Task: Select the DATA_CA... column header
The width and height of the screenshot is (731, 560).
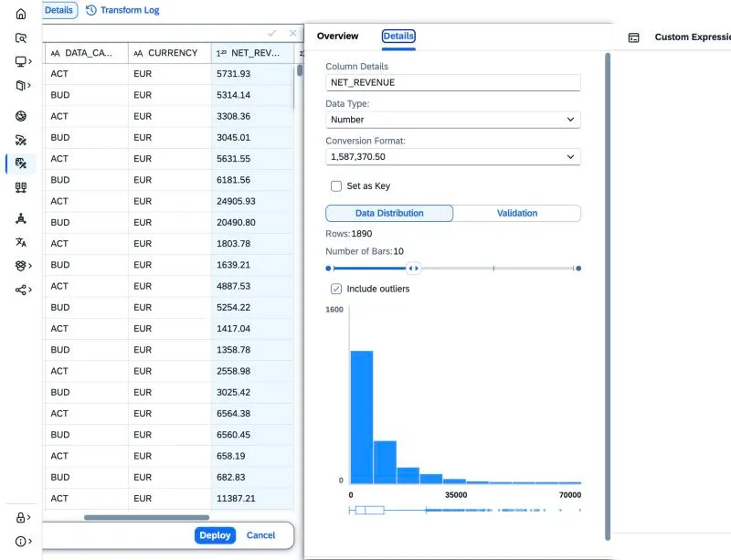Action: click(x=86, y=53)
